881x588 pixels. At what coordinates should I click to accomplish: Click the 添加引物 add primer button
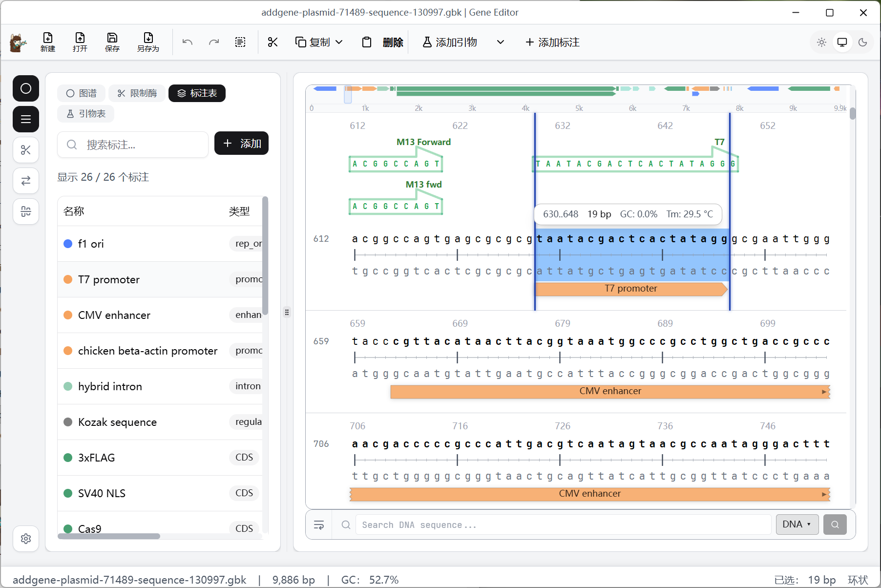tap(450, 42)
